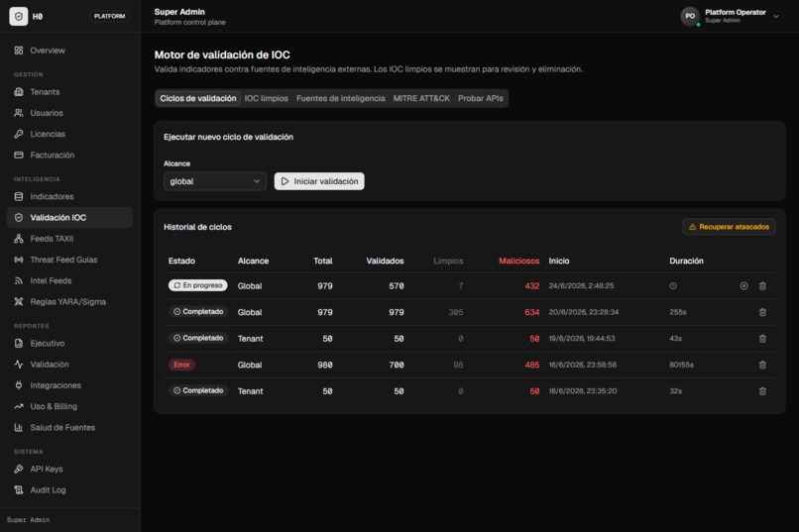Delete the cycle started 19/6/2026, 19:44:53
The width and height of the screenshot is (799, 532).
[x=762, y=339]
